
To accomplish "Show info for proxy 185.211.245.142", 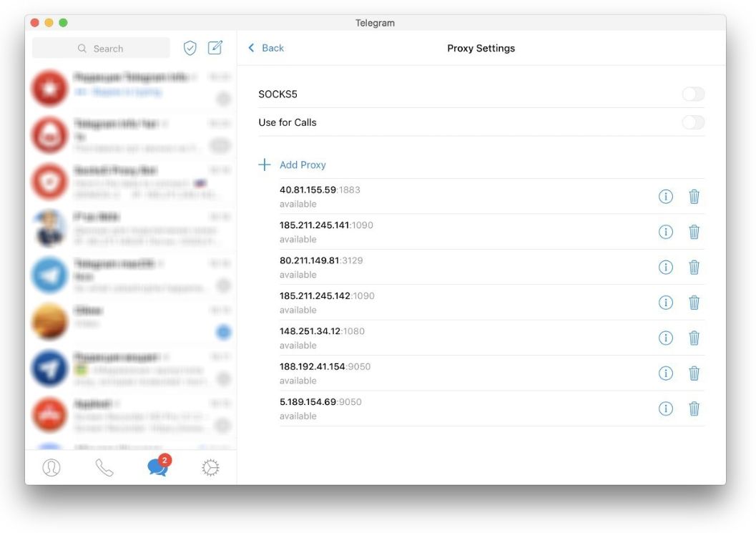I will point(665,303).
